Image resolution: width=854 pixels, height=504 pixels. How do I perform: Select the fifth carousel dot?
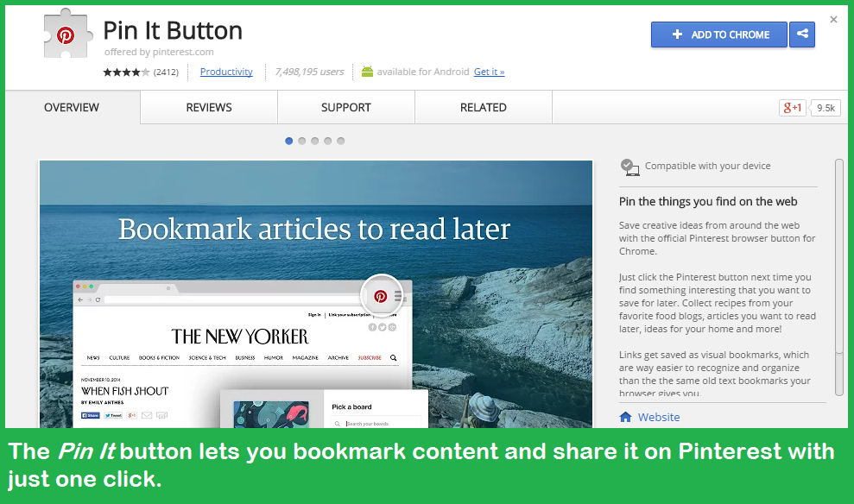[x=341, y=141]
